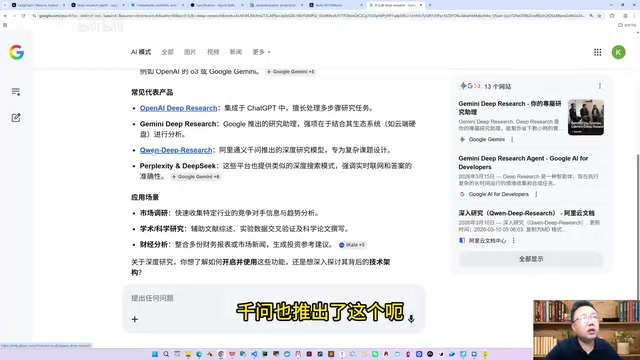Click the zoom magnifier icon in the address bar
This screenshot has width=640, height=360.
point(591,16)
